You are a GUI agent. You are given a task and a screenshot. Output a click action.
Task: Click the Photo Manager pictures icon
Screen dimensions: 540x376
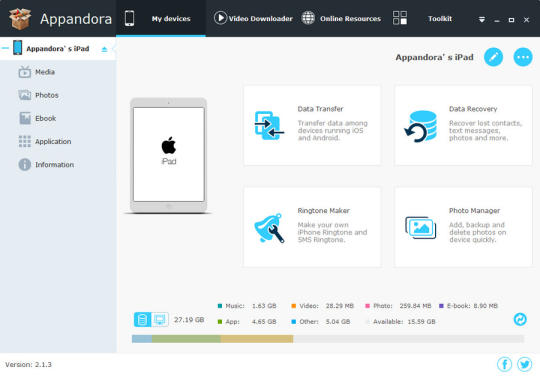(420, 228)
